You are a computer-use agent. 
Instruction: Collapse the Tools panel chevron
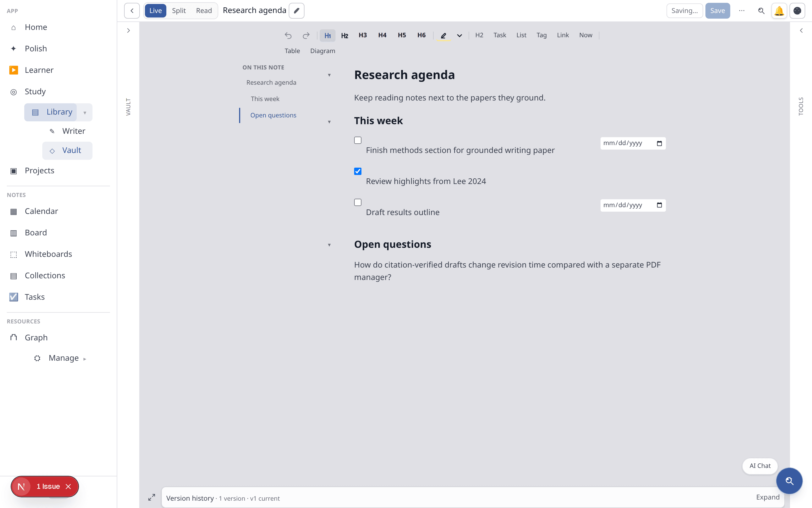tap(801, 30)
